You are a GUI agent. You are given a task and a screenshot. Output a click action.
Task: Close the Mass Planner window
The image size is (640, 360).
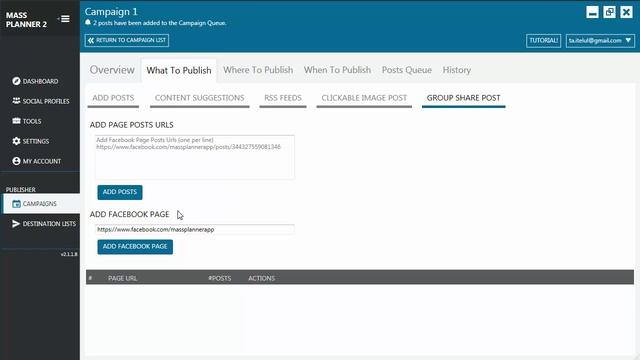626,12
